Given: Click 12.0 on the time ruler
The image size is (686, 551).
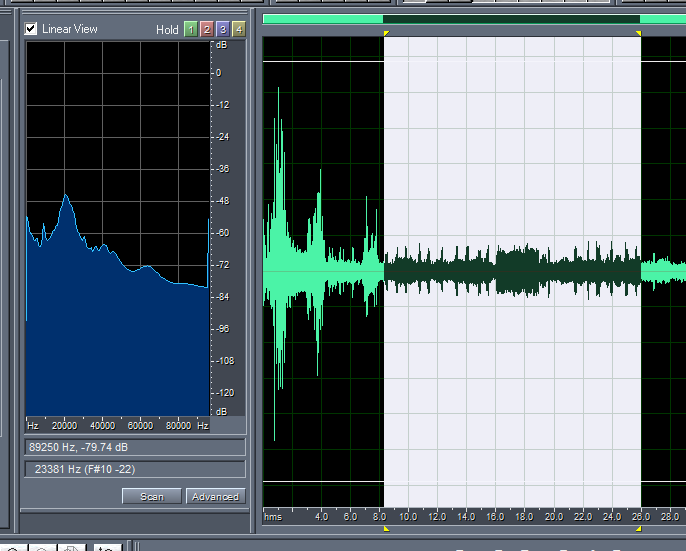Looking at the screenshot, I should click(437, 517).
